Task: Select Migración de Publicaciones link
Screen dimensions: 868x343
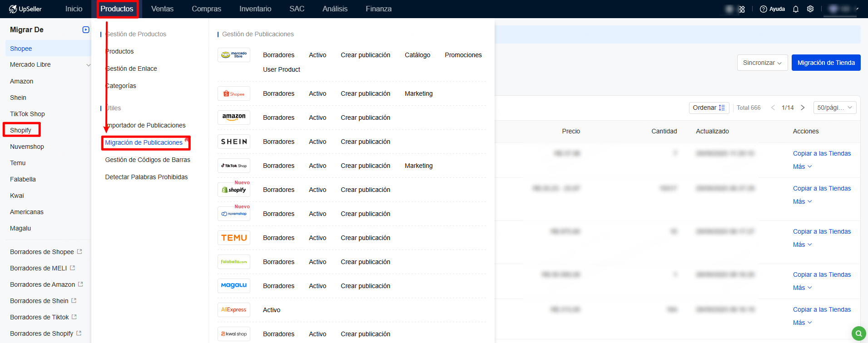Action: 144,142
